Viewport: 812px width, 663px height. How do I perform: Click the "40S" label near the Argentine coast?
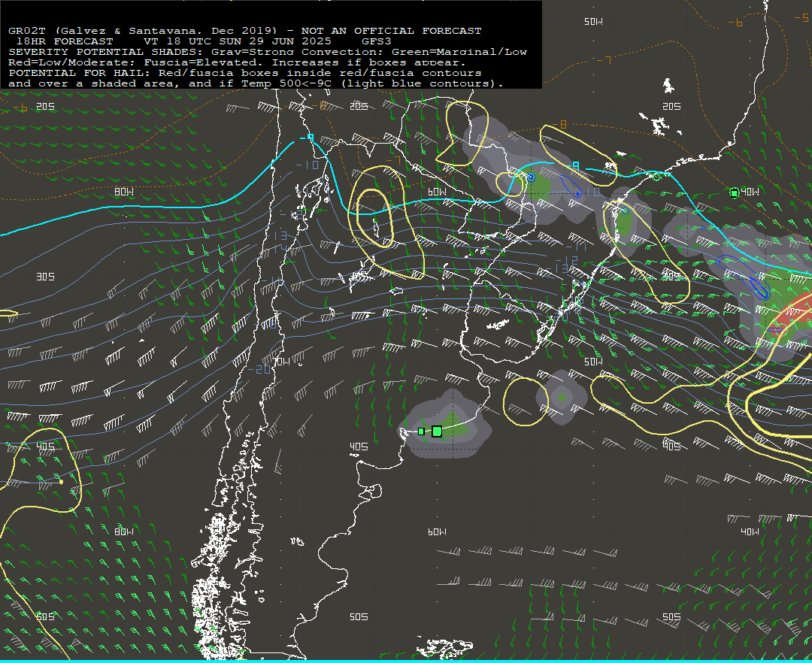click(x=359, y=447)
